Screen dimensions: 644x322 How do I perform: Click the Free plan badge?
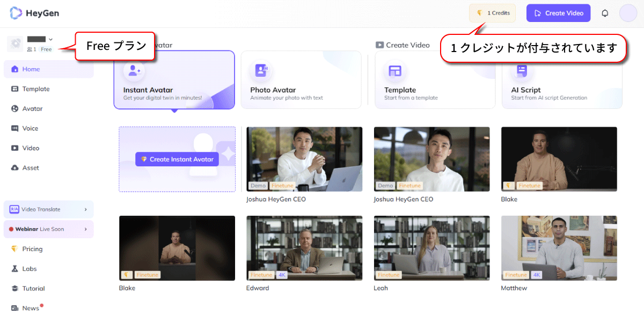(46, 49)
